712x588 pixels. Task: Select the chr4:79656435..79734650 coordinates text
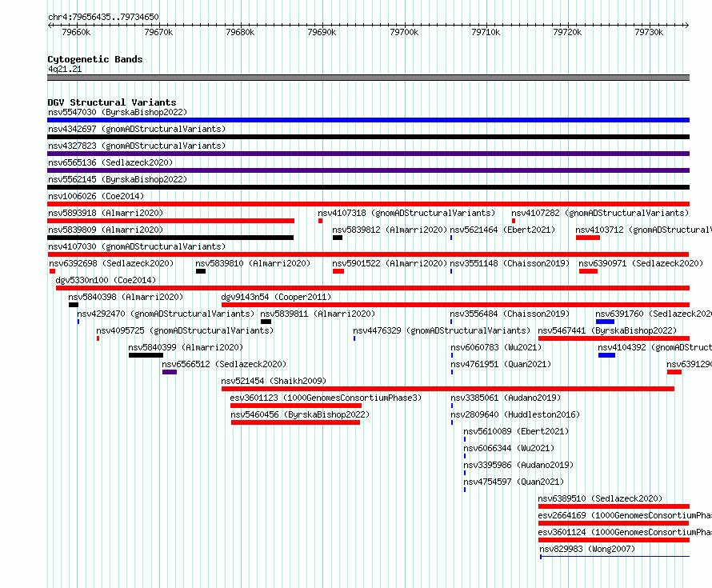pyautogui.click(x=103, y=18)
